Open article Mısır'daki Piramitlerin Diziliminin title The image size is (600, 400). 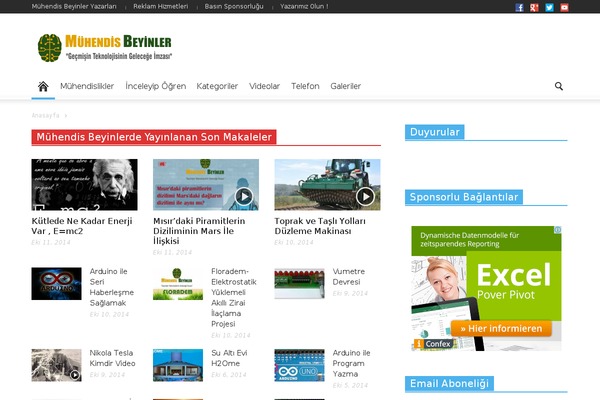199,231
